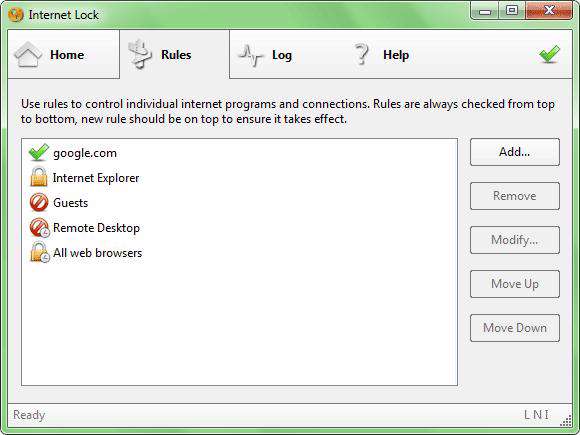Image resolution: width=580 pixels, height=435 pixels.
Task: Click the Add... button
Action: click(x=515, y=152)
